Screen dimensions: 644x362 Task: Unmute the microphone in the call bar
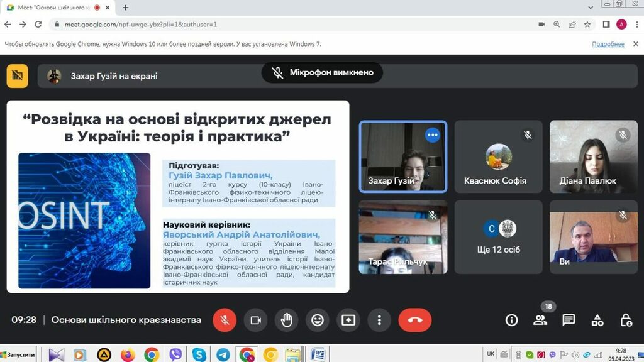click(225, 320)
